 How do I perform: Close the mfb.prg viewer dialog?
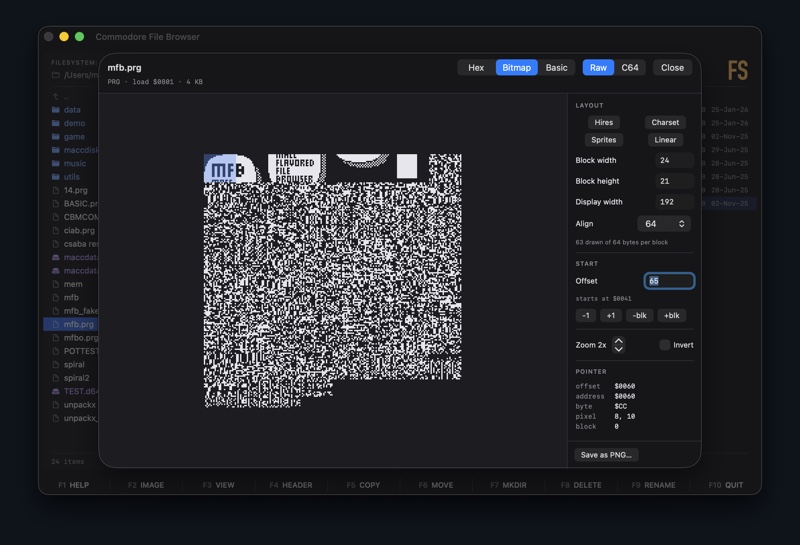pyautogui.click(x=672, y=67)
